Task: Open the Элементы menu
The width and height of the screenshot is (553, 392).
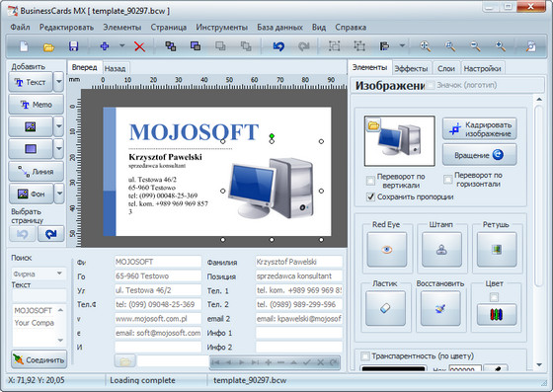Action: click(x=122, y=27)
